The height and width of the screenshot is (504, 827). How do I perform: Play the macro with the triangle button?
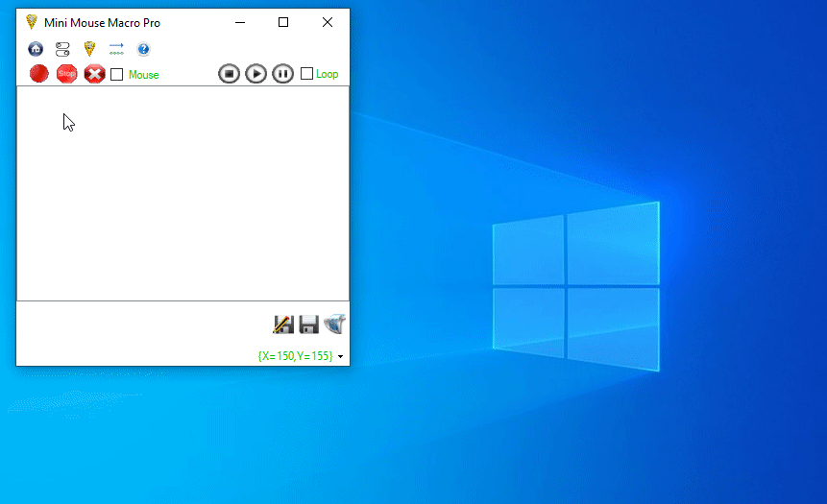point(255,74)
